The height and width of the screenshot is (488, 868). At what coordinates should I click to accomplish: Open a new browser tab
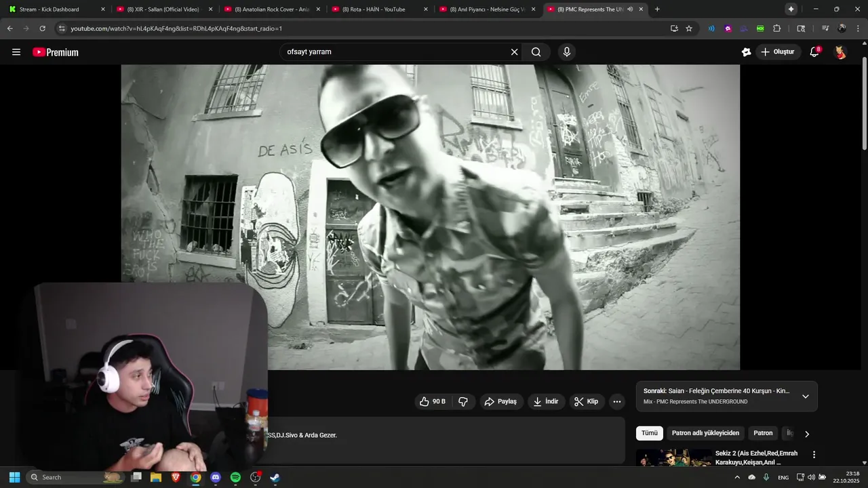(x=657, y=9)
